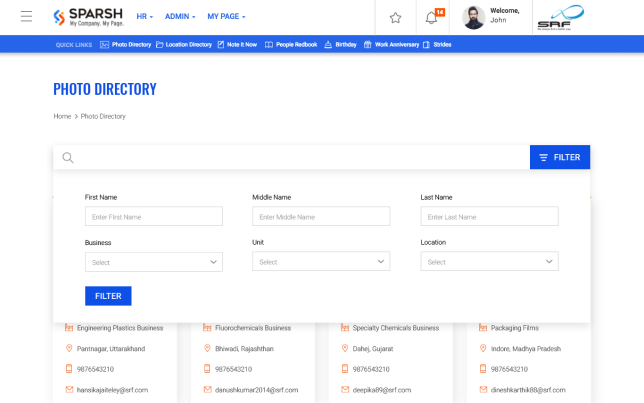Click the blue FILTER submit button
Screen dimensions: 644x403
[x=108, y=296]
